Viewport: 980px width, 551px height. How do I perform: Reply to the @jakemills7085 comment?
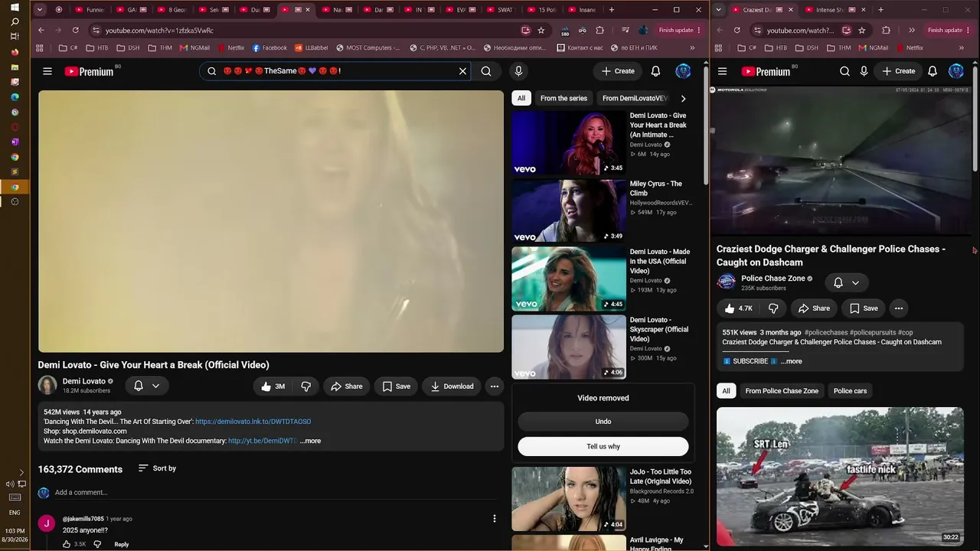coord(121,544)
